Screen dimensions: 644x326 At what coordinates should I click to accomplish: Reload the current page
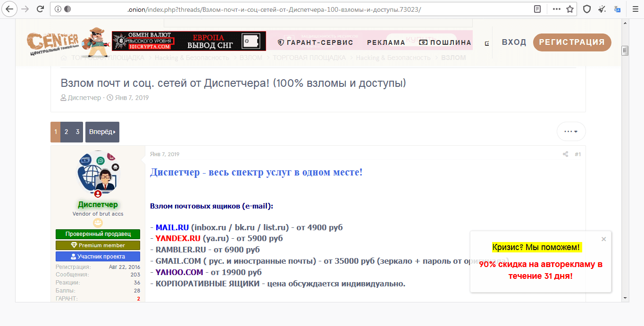tap(40, 9)
